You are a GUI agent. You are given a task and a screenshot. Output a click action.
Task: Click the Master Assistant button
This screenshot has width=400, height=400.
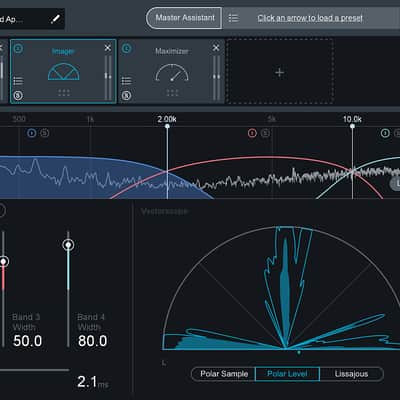[184, 18]
